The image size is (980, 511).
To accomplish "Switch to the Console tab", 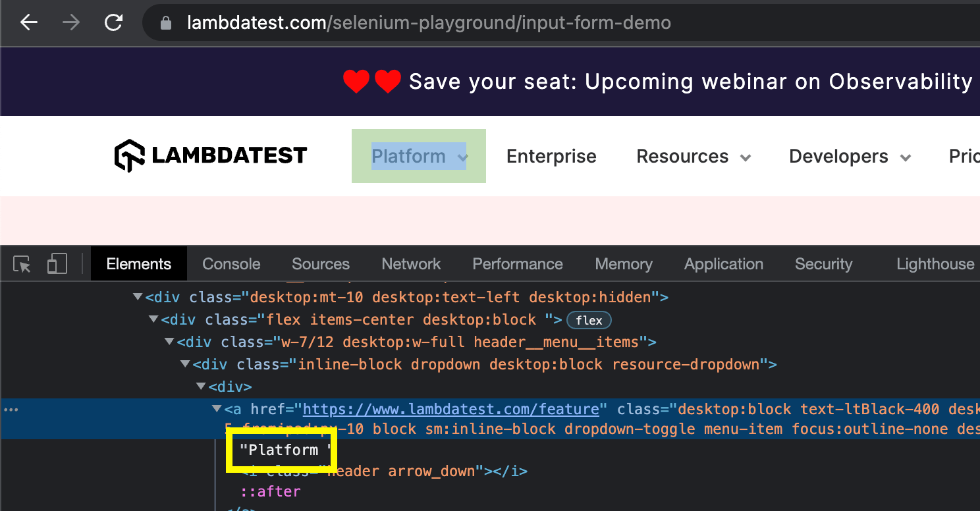I will point(231,263).
